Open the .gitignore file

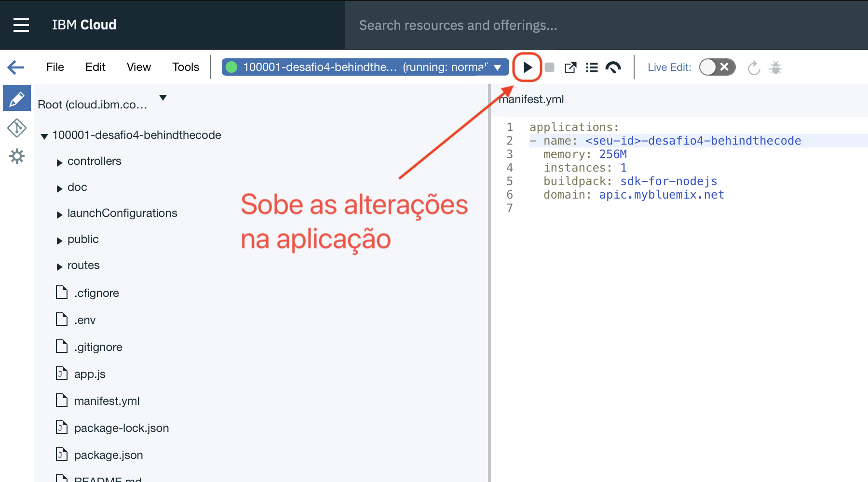tap(98, 347)
